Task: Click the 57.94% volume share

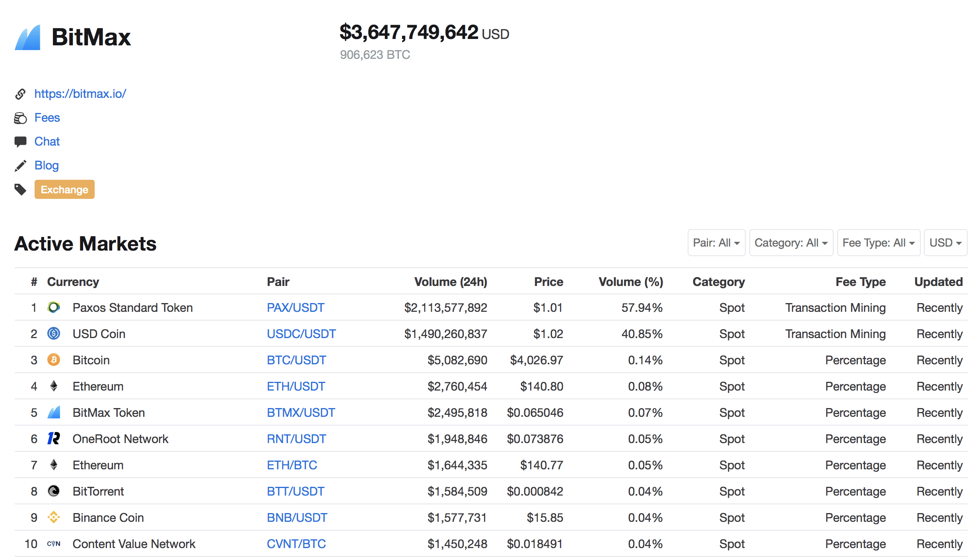Action: point(642,307)
